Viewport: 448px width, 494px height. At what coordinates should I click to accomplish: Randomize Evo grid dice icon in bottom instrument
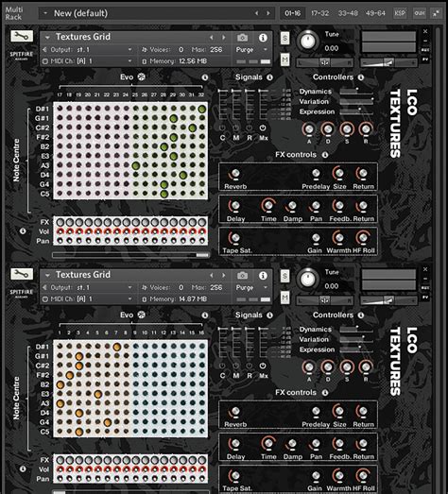pos(141,315)
